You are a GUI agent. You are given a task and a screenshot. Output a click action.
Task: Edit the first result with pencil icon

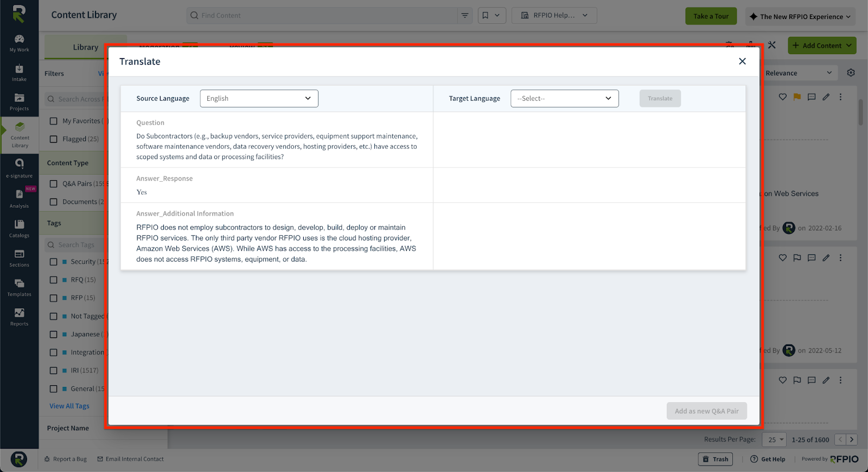826,97
